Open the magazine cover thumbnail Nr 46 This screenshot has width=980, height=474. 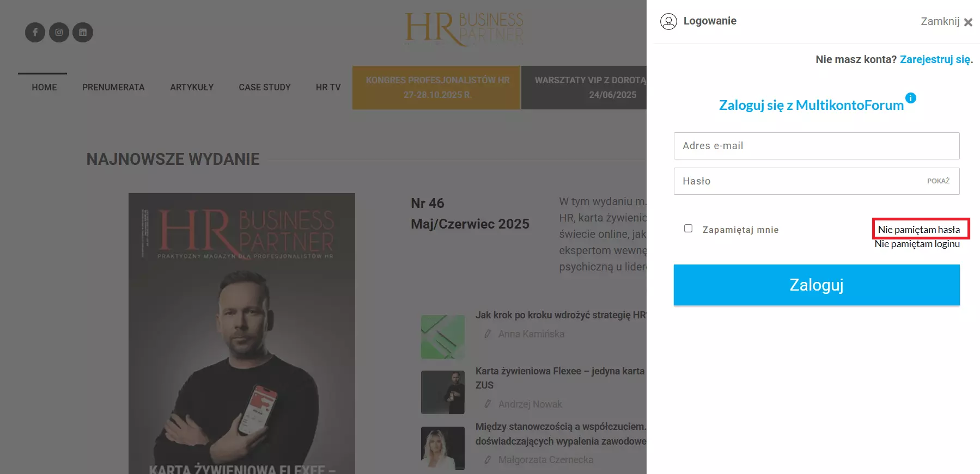242,334
